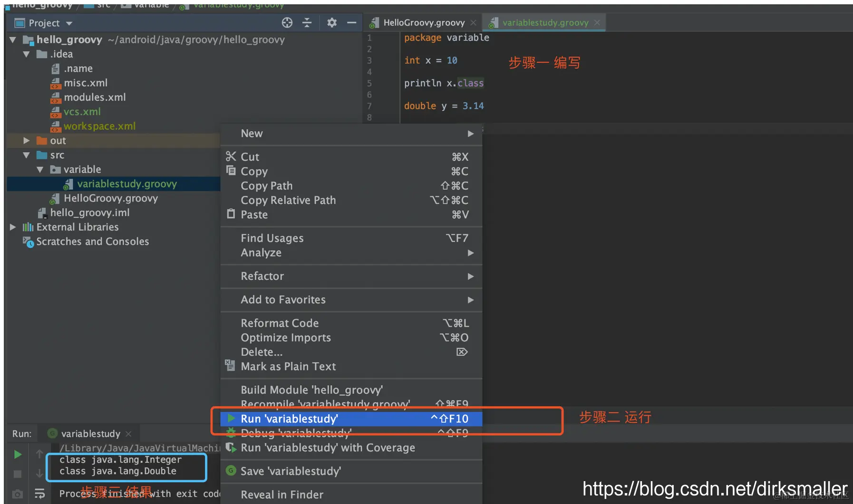Click the locate/scroll-from-source target icon
Image resolution: width=853 pixels, height=504 pixels.
pyautogui.click(x=287, y=23)
